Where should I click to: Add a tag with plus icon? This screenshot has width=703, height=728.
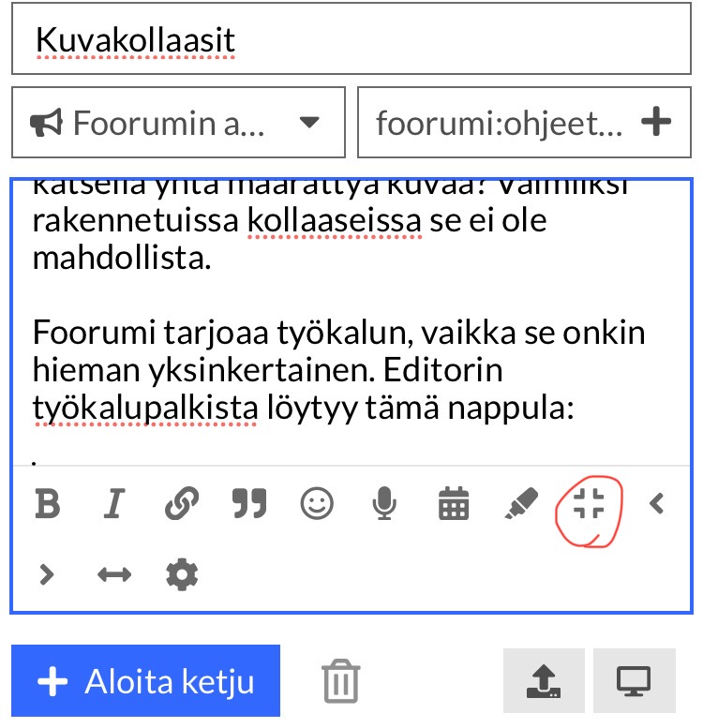(x=657, y=122)
